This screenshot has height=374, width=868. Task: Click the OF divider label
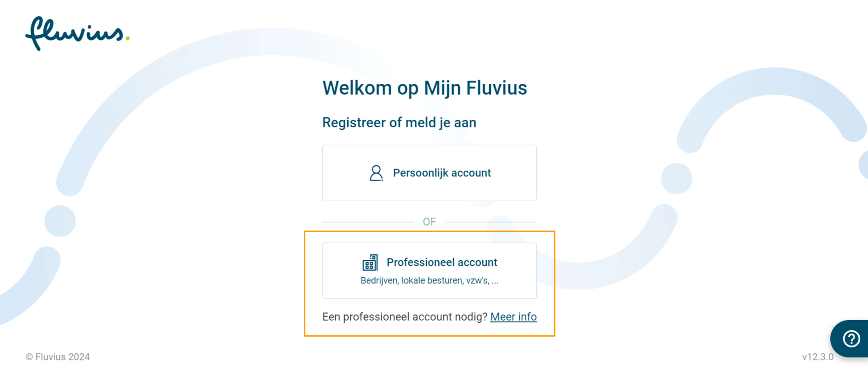tap(429, 221)
